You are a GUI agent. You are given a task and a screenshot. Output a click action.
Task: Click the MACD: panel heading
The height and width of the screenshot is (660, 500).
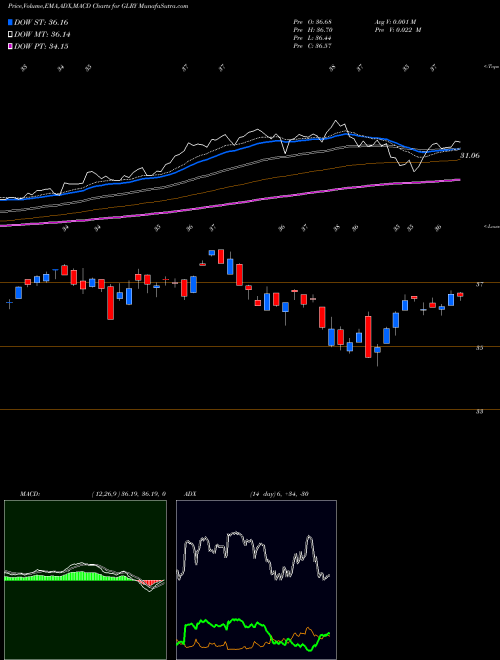[x=30, y=494]
